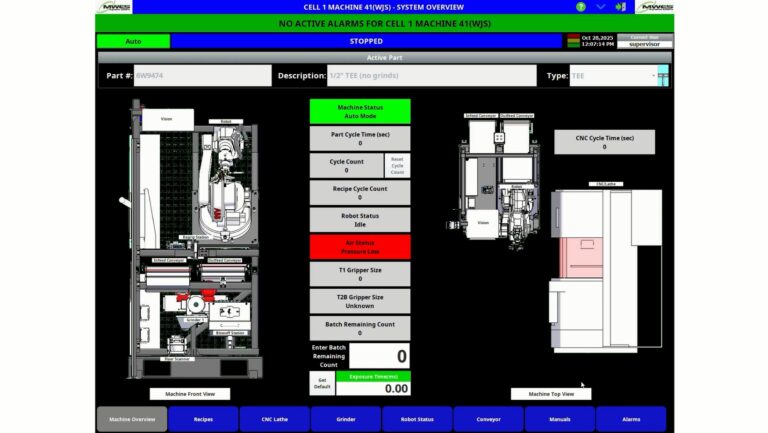This screenshot has width=768, height=433.
Task: Click the robot in machine front view
Action: (x=222, y=185)
